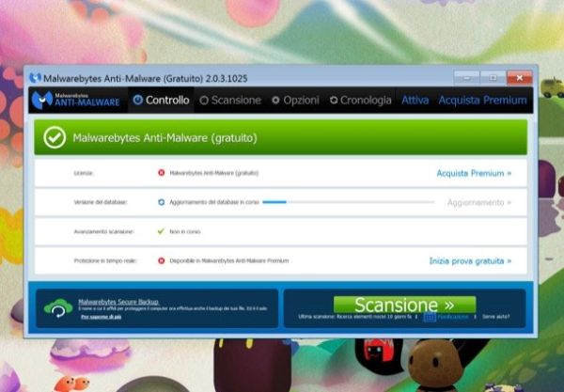564x392 pixels.
Task: Click 'Disponibile in Malwarebytes Anti-Malware Premium' text
Action: [x=229, y=260]
